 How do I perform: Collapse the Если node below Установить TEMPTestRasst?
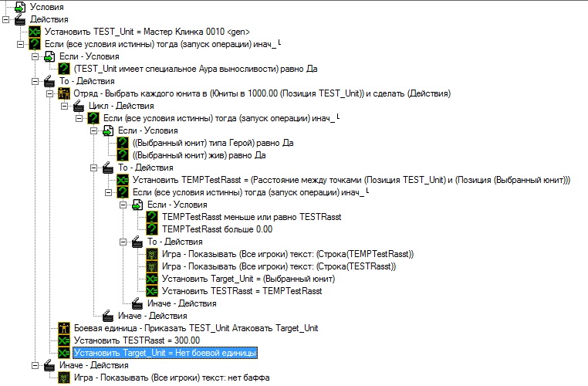[108, 192]
